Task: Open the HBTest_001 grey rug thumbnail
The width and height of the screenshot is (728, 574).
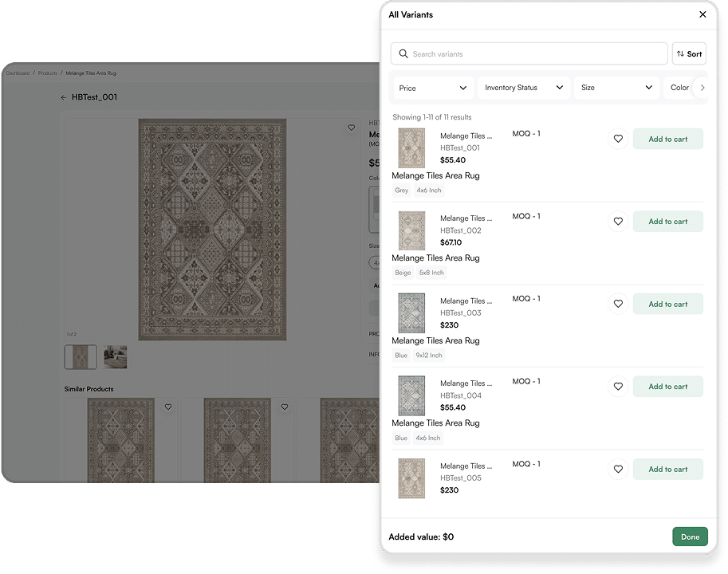Action: point(411,148)
